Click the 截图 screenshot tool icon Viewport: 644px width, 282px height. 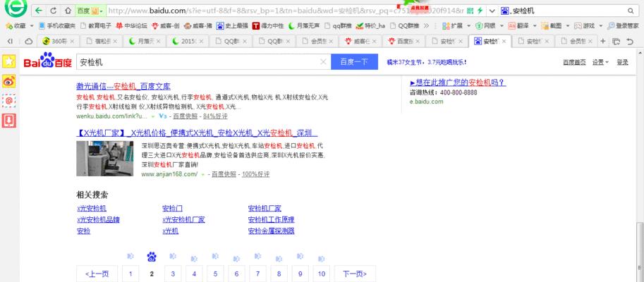pos(545,25)
